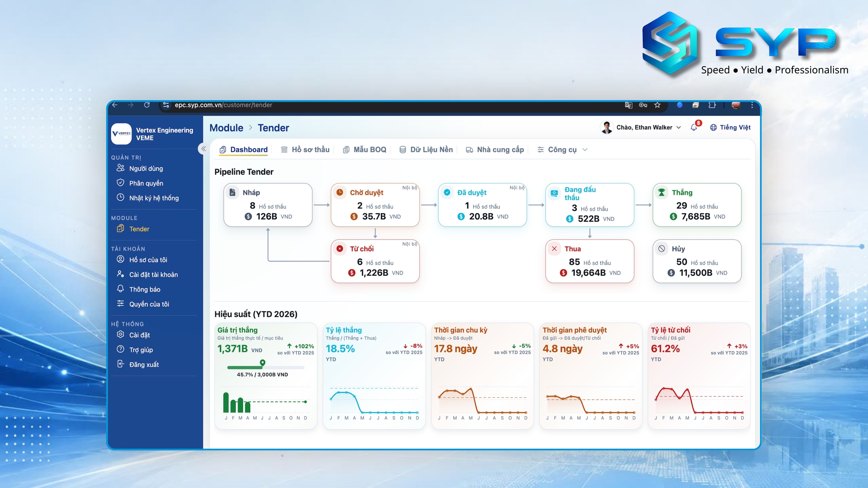Open the Dữ Liệu Nền tab
Image resolution: width=868 pixels, height=488 pixels.
(x=426, y=149)
